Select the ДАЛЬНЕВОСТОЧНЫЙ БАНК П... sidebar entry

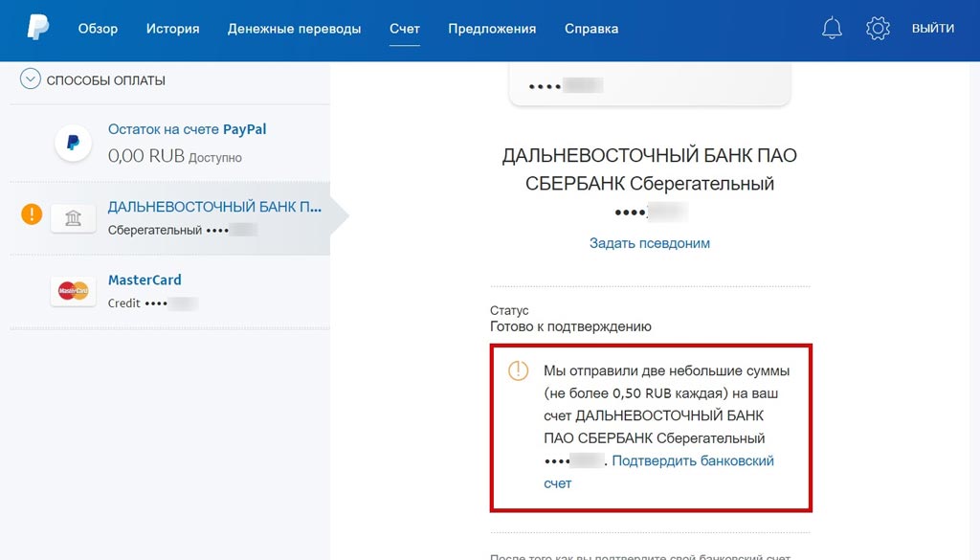click(x=214, y=207)
